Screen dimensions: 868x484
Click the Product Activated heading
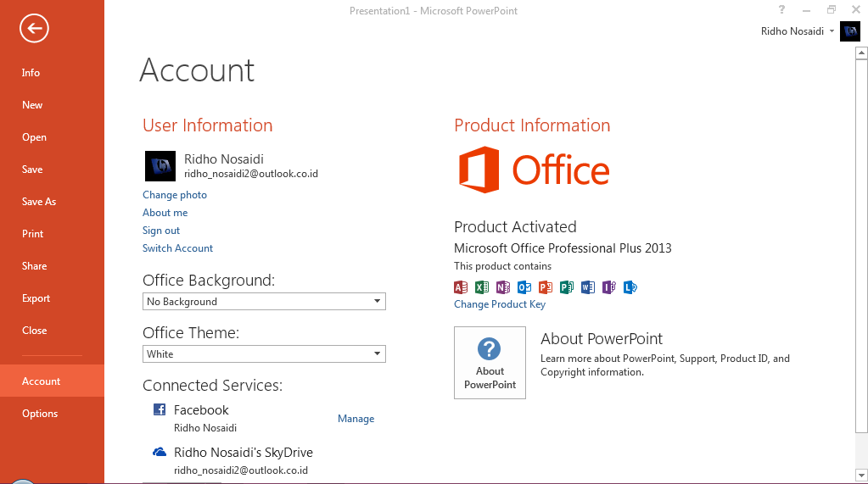coord(515,227)
